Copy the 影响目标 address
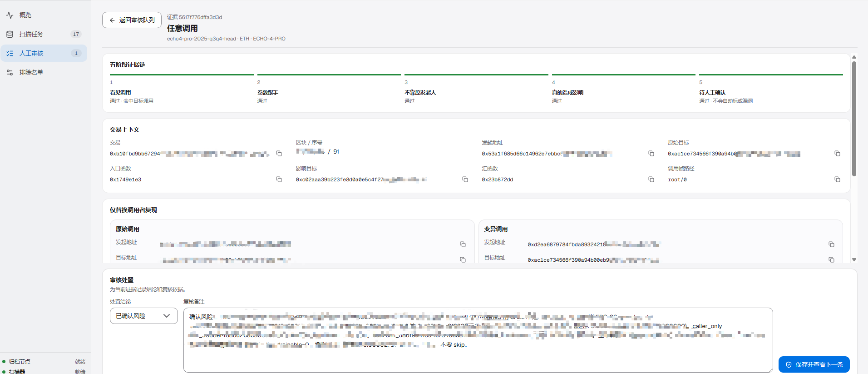Image resolution: width=868 pixels, height=374 pixels. coord(465,180)
